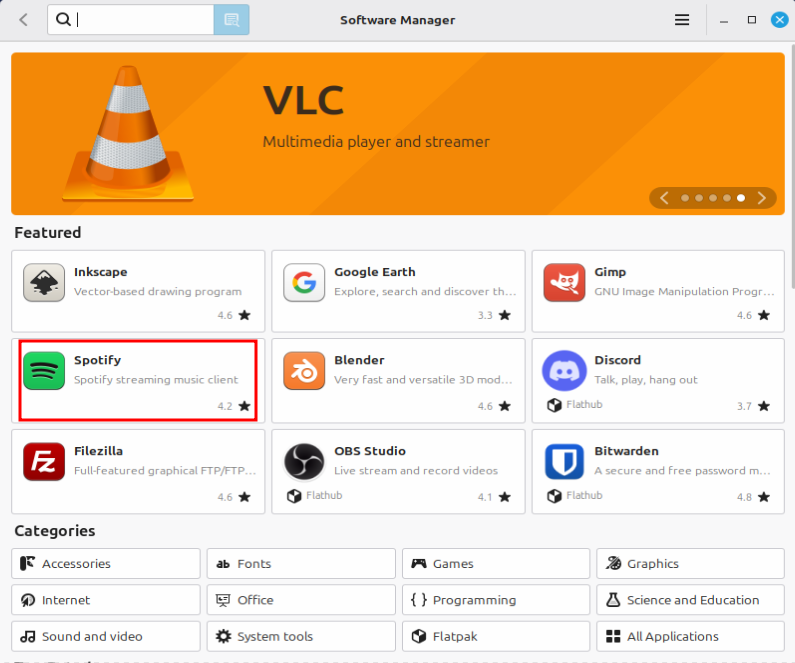The image size is (795, 663).
Task: Open the Filezilla app icon
Action: (44, 461)
